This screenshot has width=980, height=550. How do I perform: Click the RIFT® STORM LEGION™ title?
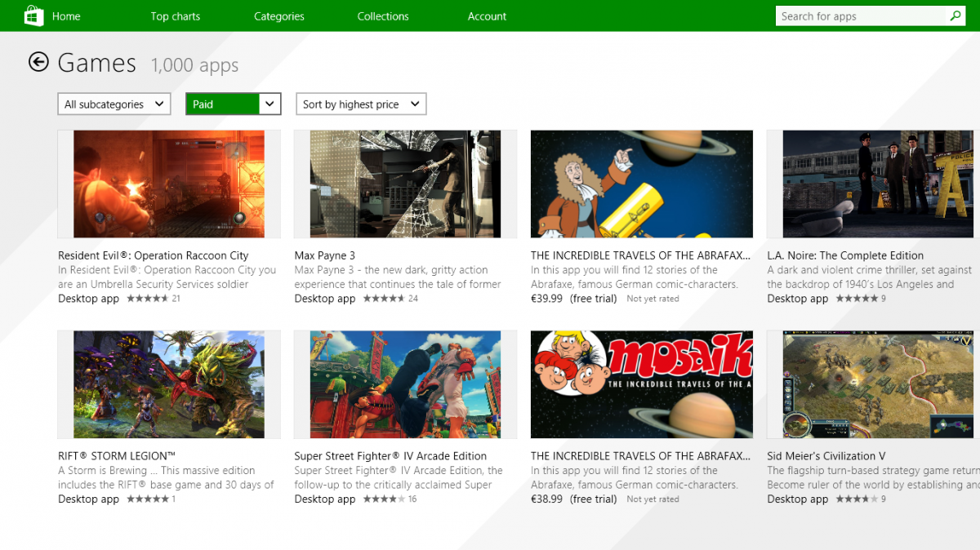coord(117,456)
